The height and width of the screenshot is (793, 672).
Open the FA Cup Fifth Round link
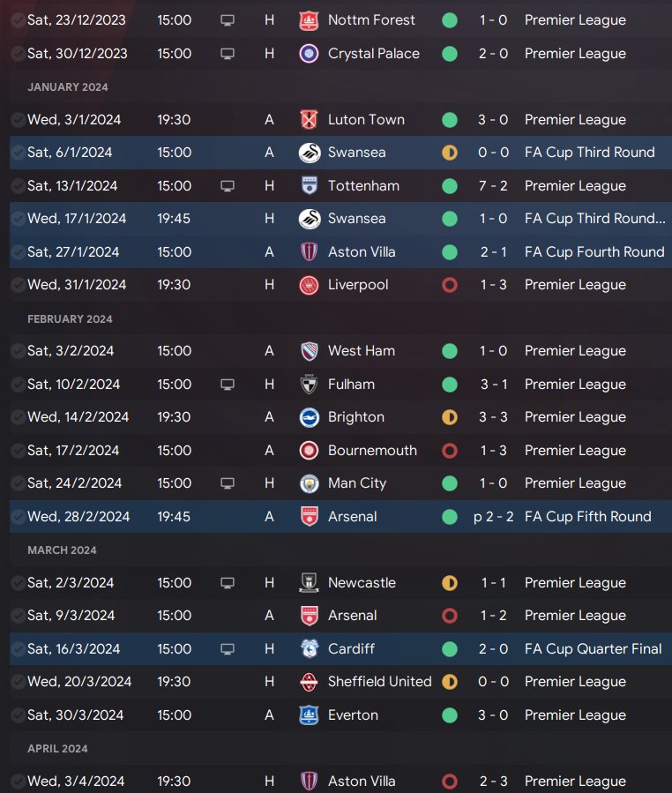pyautogui.click(x=587, y=517)
